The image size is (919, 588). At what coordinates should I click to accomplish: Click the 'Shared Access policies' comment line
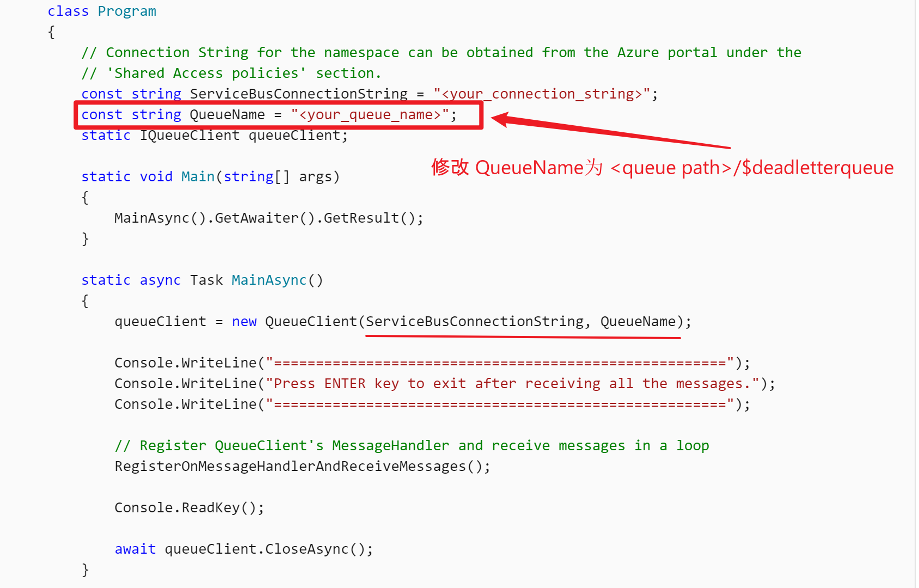pos(231,73)
